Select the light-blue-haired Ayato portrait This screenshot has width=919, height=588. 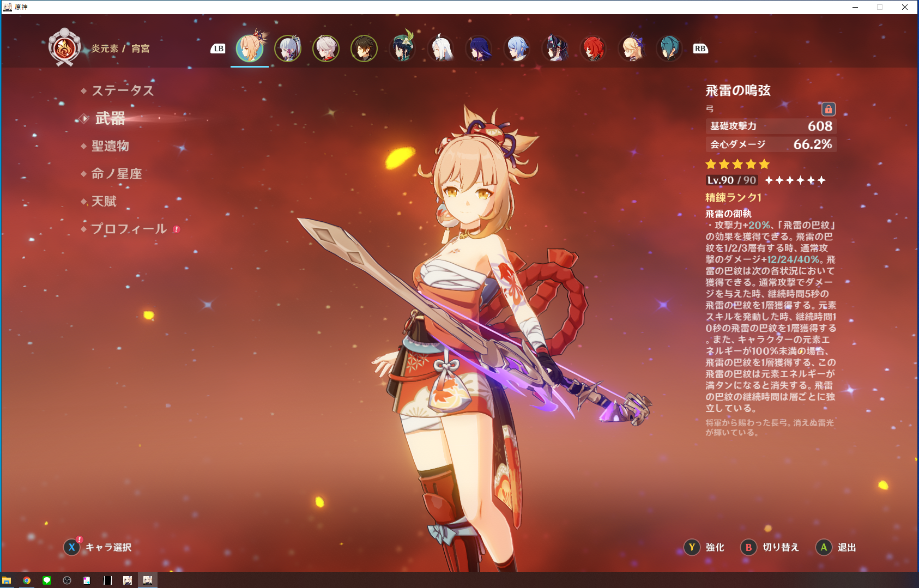[517, 49]
